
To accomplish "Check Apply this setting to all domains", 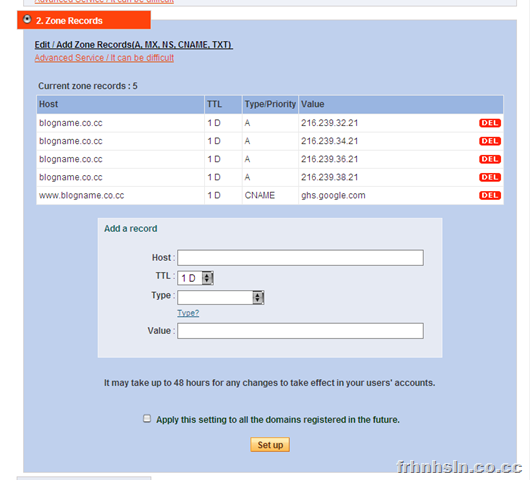I will 147,418.
